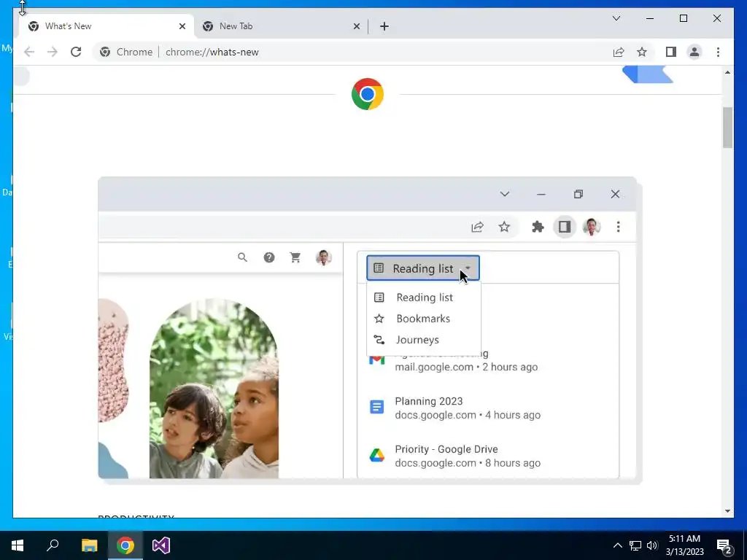
Task: Share this page icon in address bar
Action: pyautogui.click(x=619, y=52)
